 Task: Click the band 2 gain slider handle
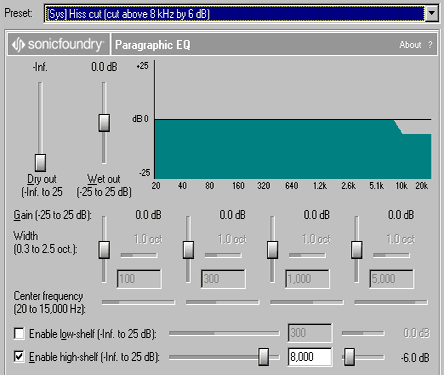[188, 250]
